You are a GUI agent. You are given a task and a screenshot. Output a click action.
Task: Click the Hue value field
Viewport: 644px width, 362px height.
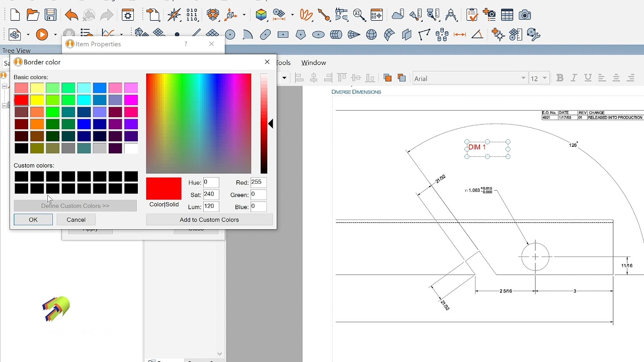pyautogui.click(x=211, y=182)
